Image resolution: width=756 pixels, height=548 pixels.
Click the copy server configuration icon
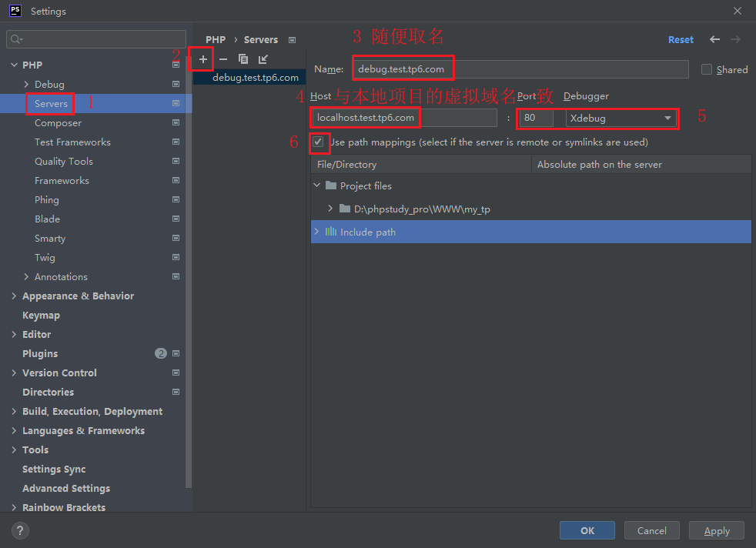point(243,59)
